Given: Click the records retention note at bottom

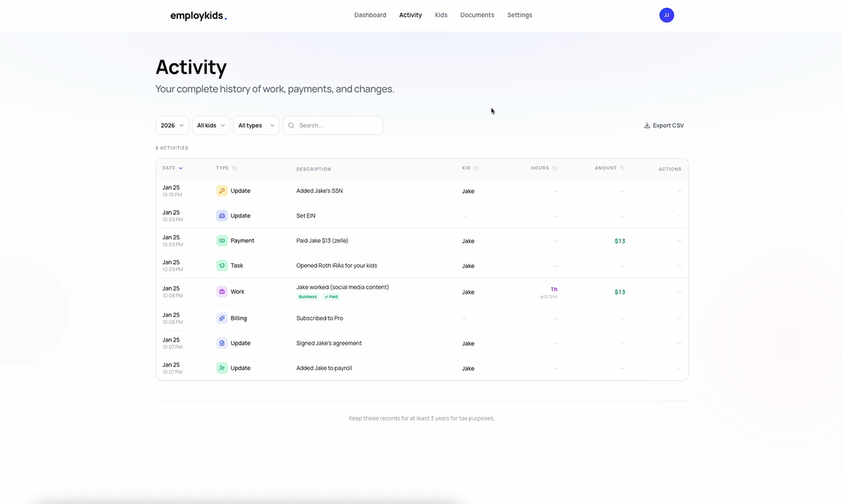Looking at the screenshot, I should (422, 418).
